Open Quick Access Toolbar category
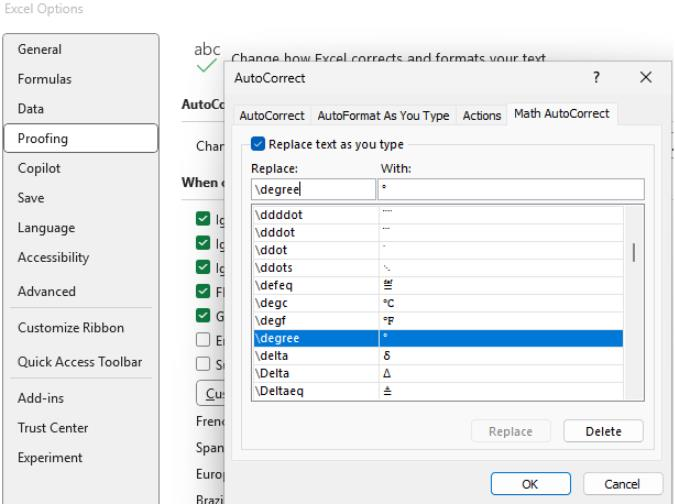Screen dimensions: 675x504 pos(81,362)
